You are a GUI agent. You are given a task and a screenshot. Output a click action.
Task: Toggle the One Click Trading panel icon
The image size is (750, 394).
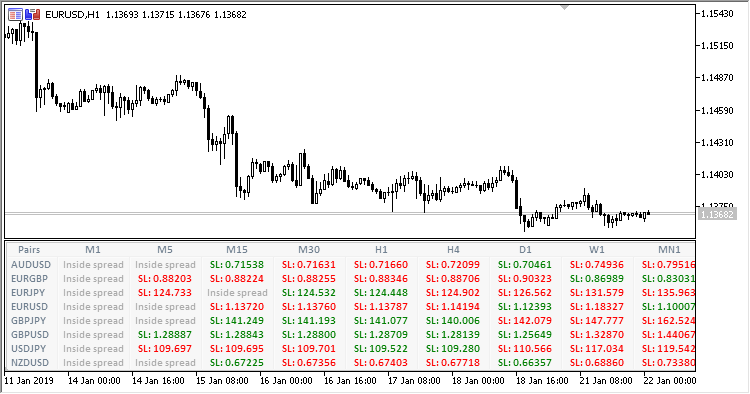coord(33,14)
